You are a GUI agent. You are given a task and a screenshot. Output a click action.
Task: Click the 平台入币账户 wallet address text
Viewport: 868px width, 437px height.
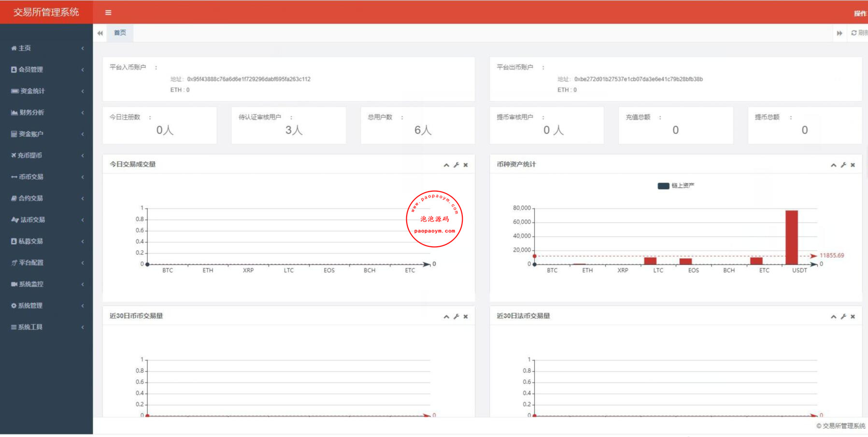(x=249, y=79)
